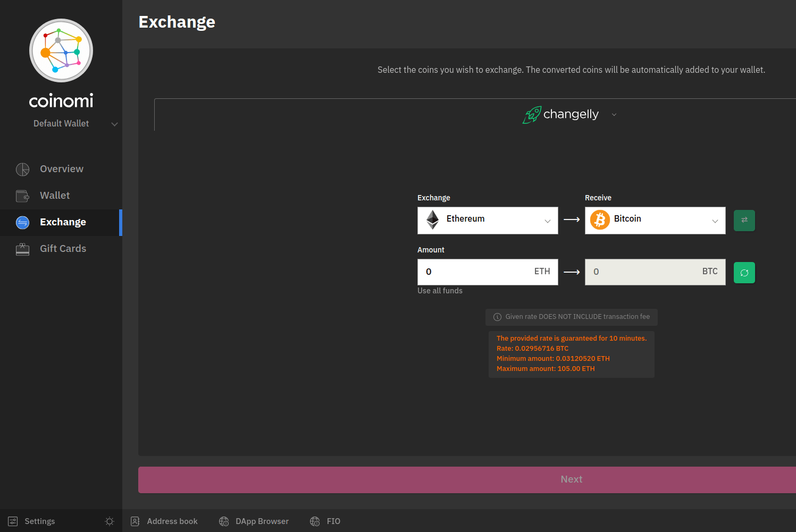Viewport: 796px width, 532px height.
Task: Click the Use all funds link
Action: pos(440,290)
